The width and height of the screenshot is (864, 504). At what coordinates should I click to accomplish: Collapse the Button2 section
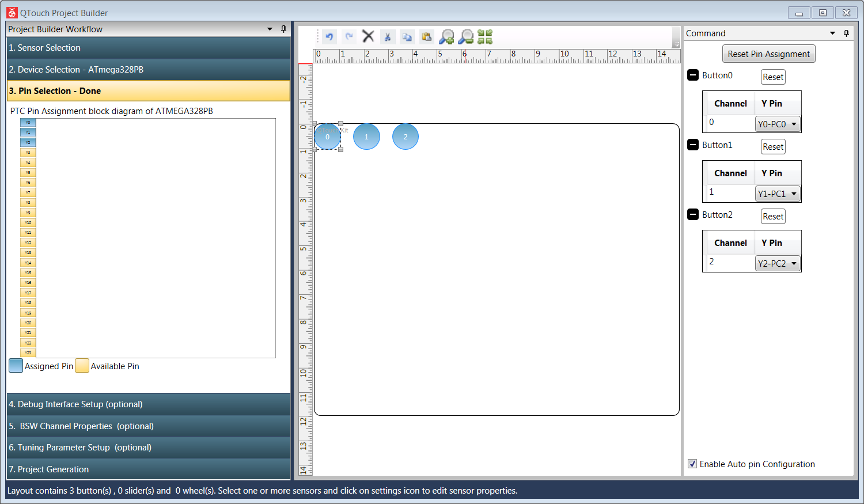coord(693,215)
